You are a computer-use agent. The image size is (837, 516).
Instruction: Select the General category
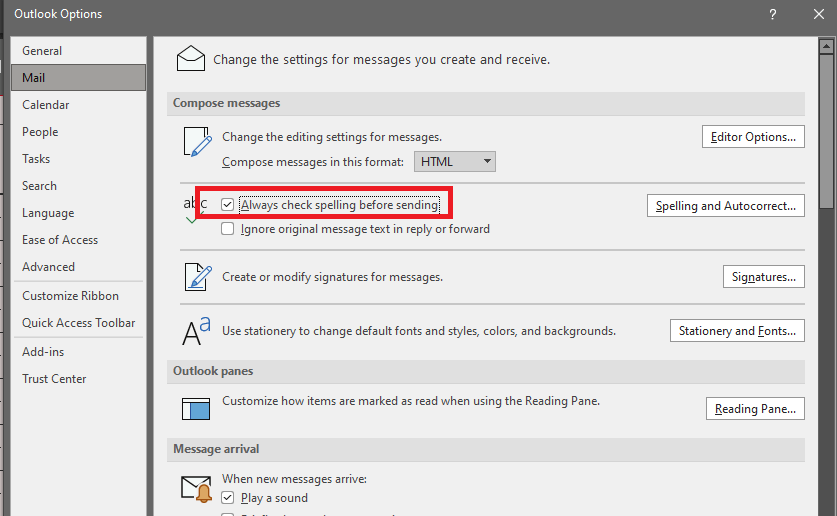(x=78, y=51)
